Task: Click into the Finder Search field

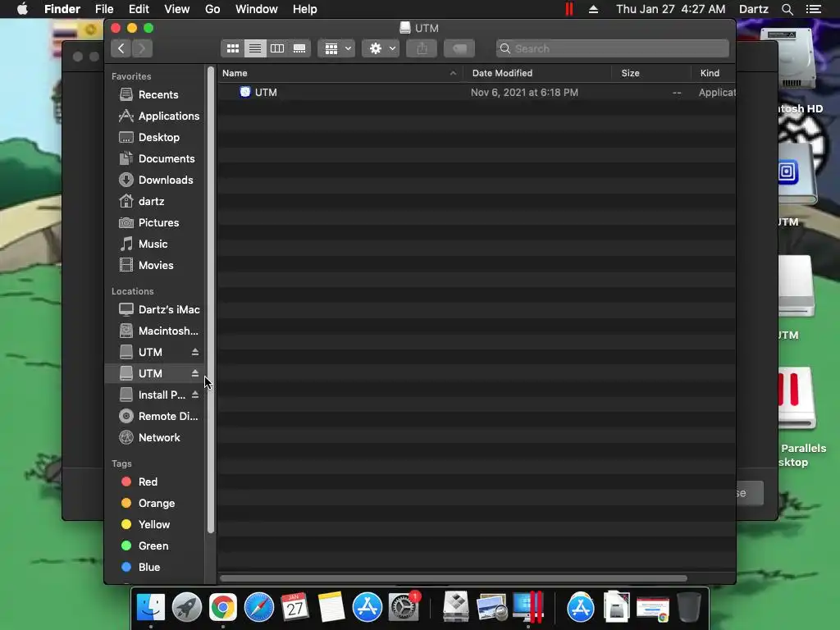Action: 612,48
